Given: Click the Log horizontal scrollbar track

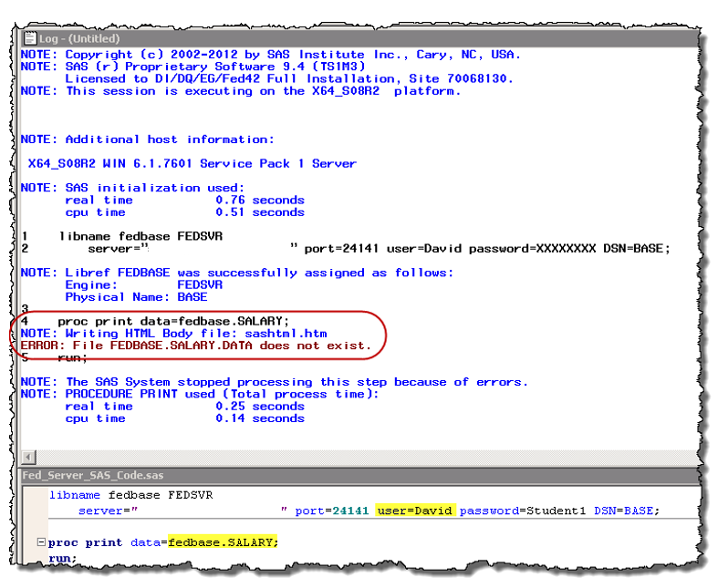Looking at the screenshot, I should click(x=367, y=457).
